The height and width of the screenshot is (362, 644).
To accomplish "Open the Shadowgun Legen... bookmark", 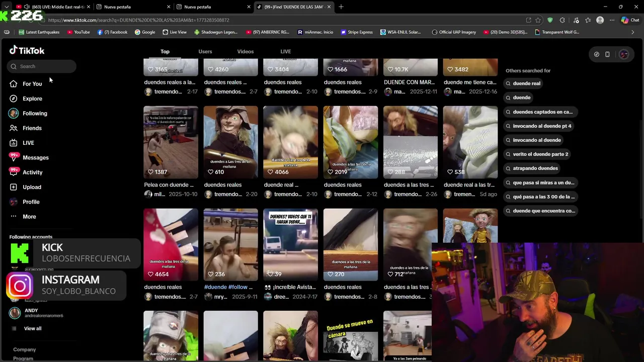I will click(215, 32).
